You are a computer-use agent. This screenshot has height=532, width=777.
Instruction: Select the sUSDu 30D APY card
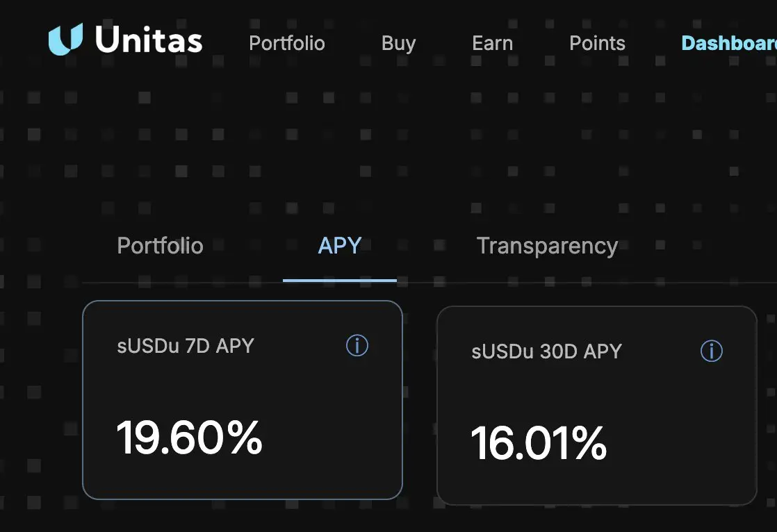(596, 405)
